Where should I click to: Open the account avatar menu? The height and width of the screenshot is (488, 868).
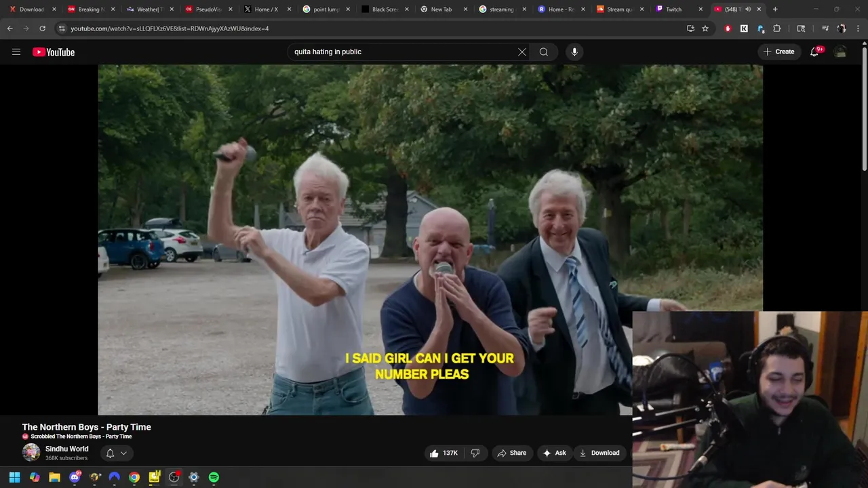click(840, 52)
